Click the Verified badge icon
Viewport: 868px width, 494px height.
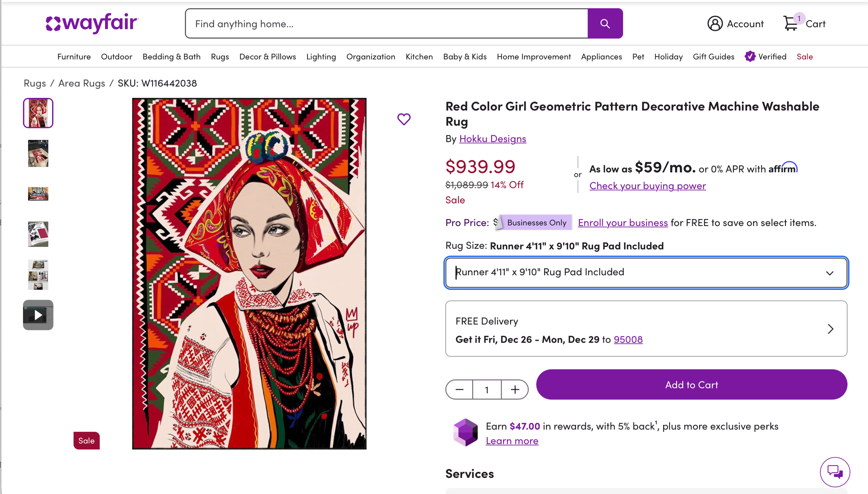750,56
